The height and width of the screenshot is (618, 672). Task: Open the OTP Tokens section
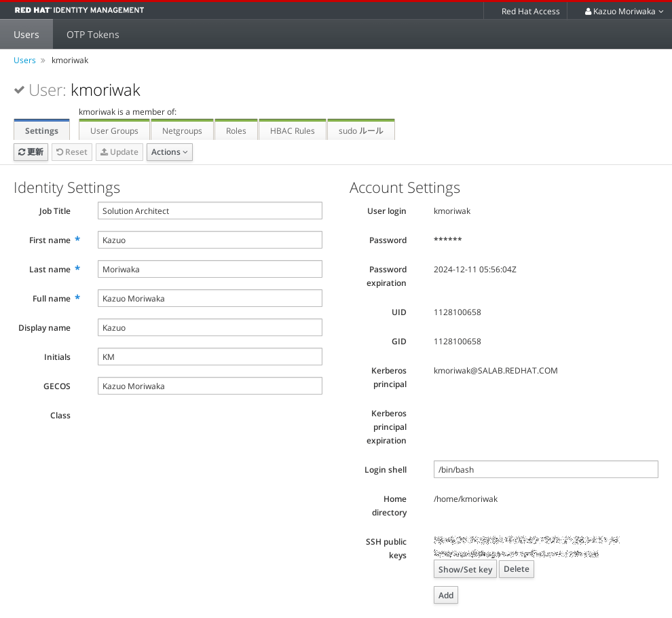tap(92, 34)
